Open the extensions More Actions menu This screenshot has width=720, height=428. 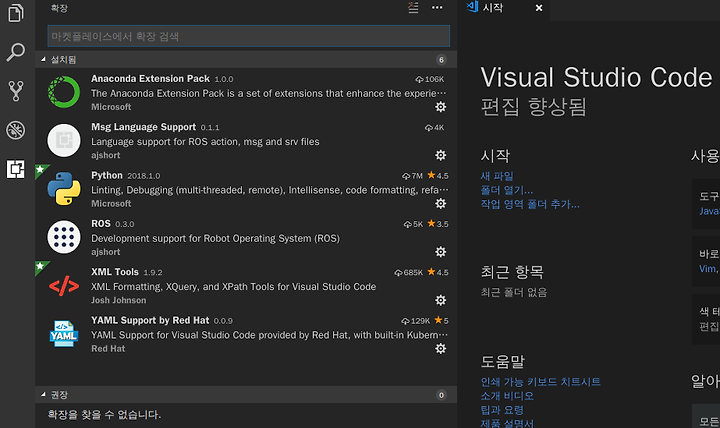click(437, 8)
